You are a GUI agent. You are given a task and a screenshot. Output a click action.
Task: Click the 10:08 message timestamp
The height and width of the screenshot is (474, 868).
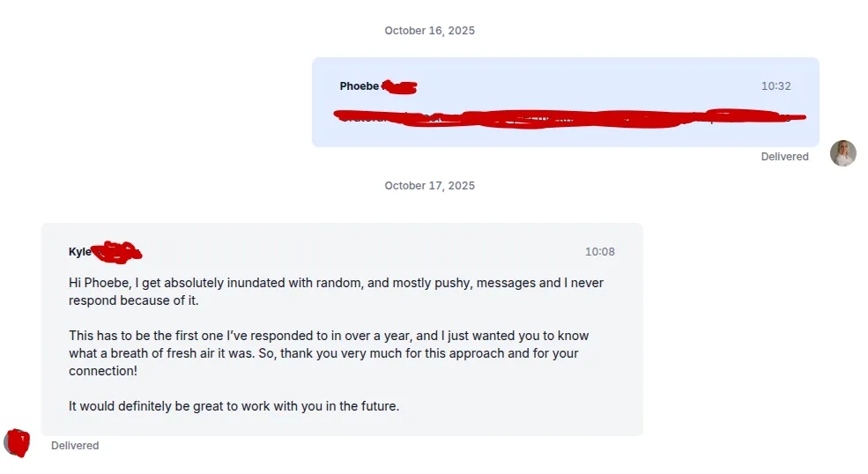click(599, 252)
